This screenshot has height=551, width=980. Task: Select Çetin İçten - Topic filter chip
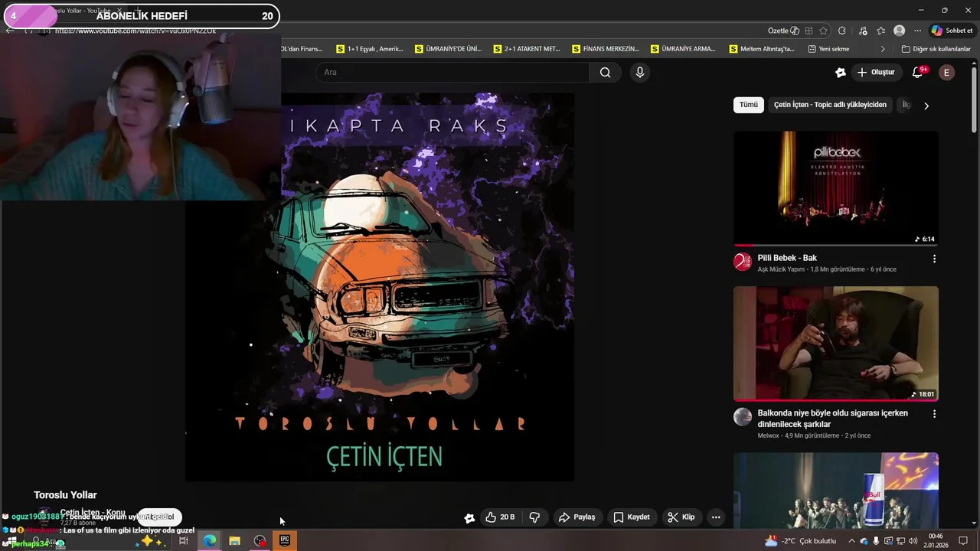coord(830,105)
